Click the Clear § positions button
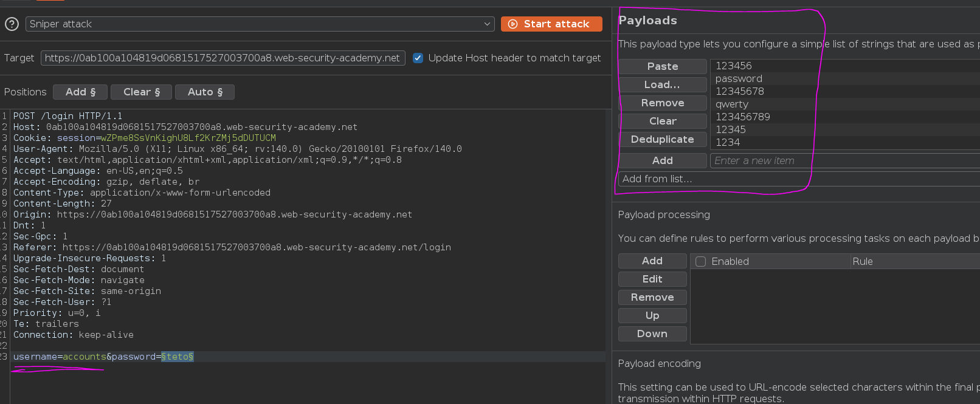The width and height of the screenshot is (980, 404). tap(141, 92)
